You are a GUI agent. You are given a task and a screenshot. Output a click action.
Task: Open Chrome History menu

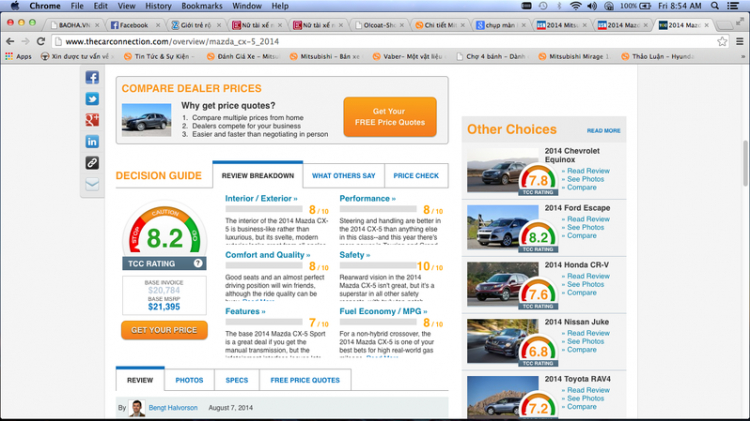158,6
